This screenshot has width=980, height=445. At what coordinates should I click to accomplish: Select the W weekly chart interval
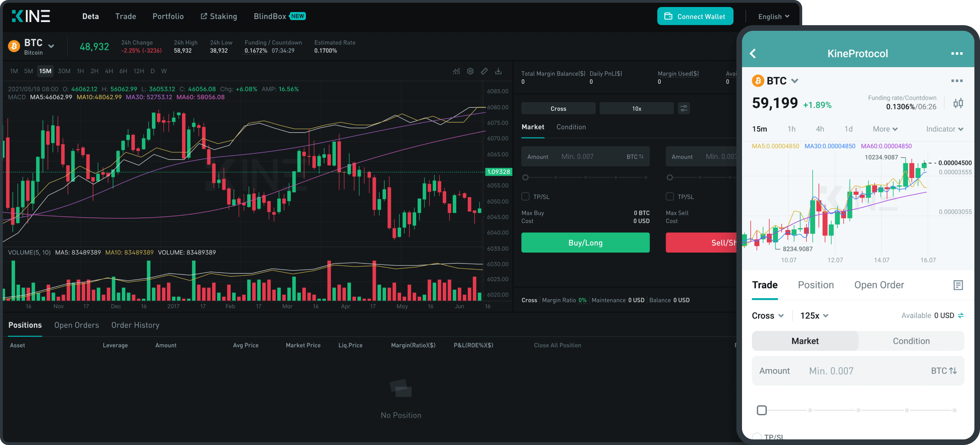[164, 71]
